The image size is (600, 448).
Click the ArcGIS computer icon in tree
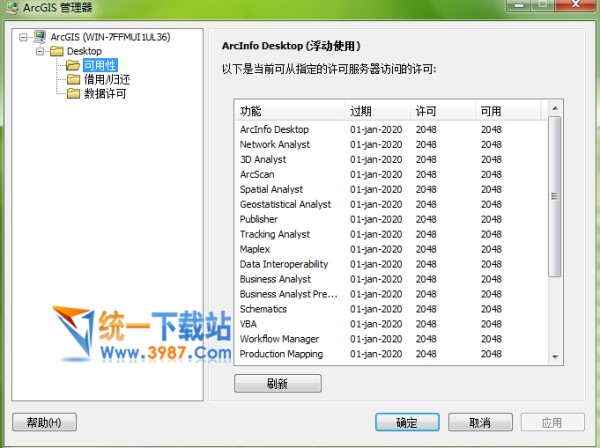[x=38, y=37]
